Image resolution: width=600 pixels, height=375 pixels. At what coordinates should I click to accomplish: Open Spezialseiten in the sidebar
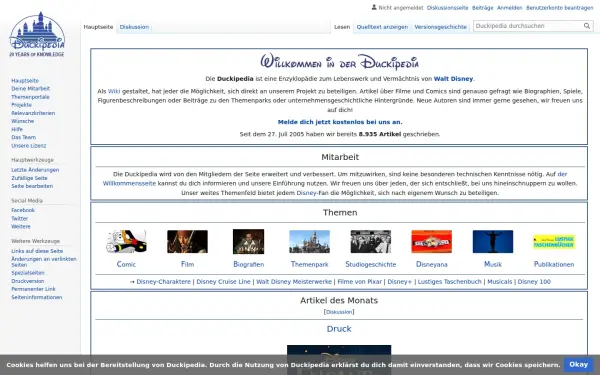(28, 273)
